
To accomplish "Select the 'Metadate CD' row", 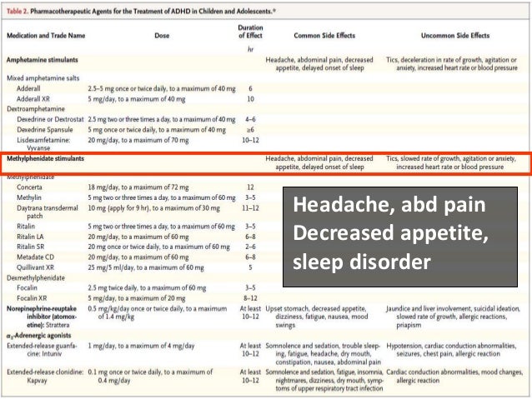I will [x=35, y=257].
